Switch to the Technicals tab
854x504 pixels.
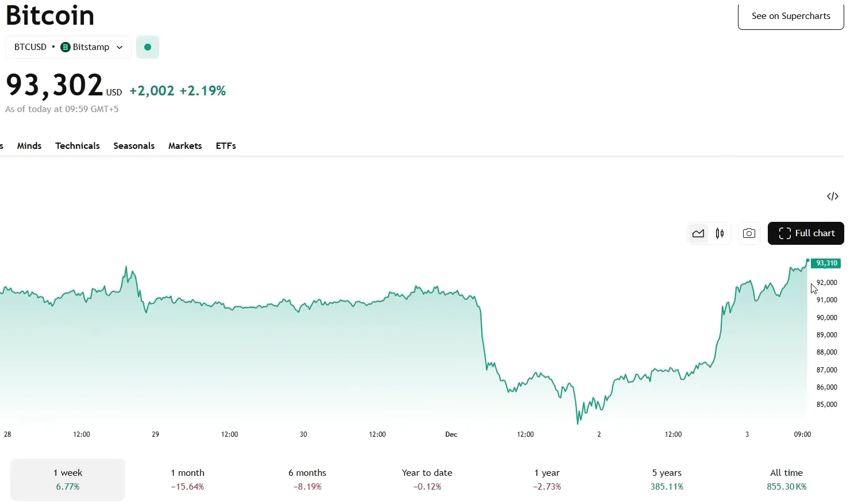78,146
